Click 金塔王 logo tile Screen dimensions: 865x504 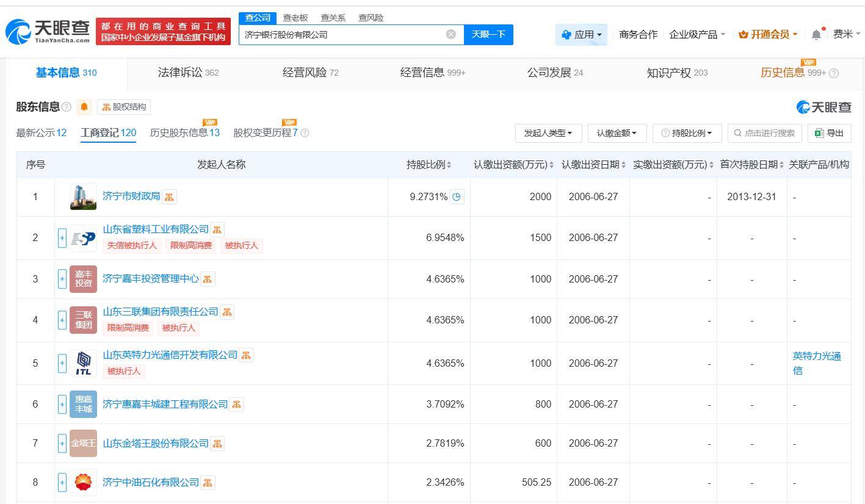83,444
